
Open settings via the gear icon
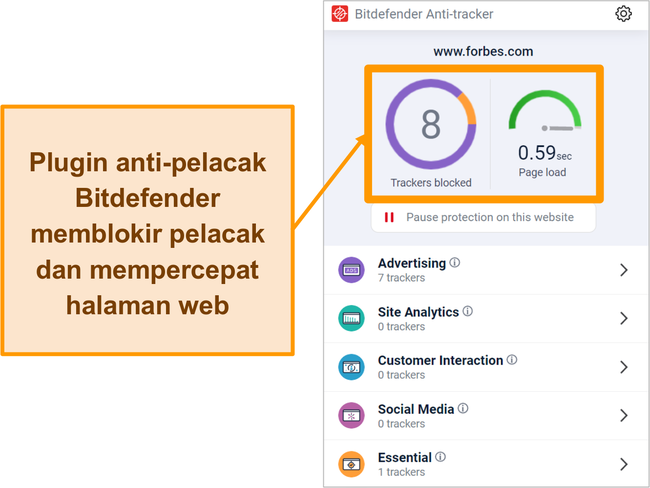[623, 14]
